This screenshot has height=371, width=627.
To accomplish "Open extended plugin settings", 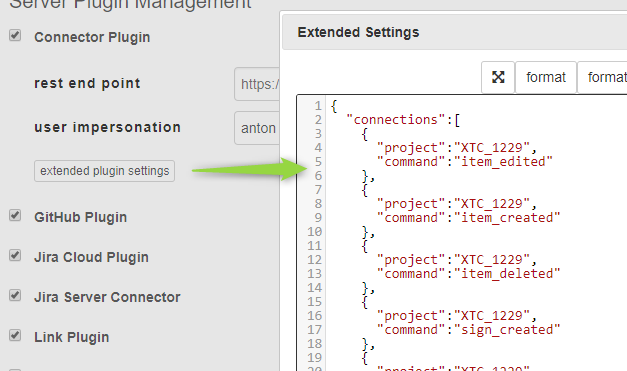I will click(104, 171).
